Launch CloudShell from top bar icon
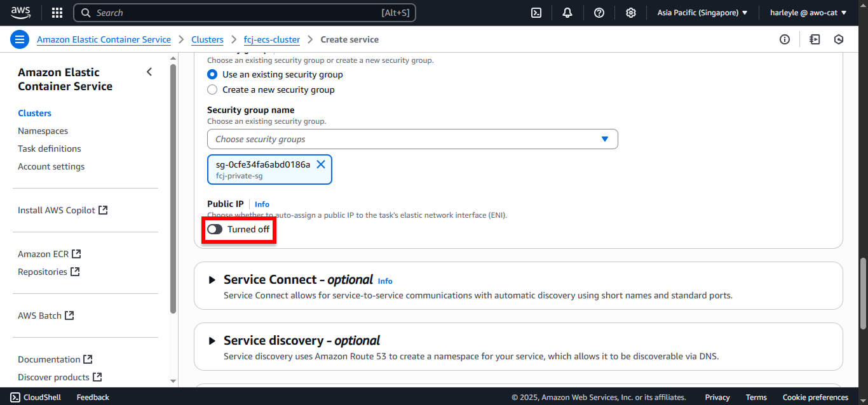This screenshot has height=405, width=868. [536, 13]
